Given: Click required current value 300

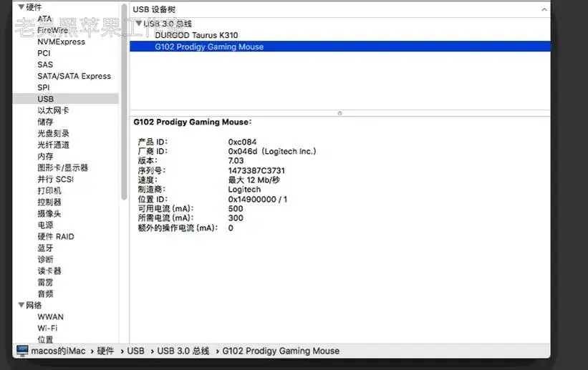Looking at the screenshot, I should coord(236,218).
